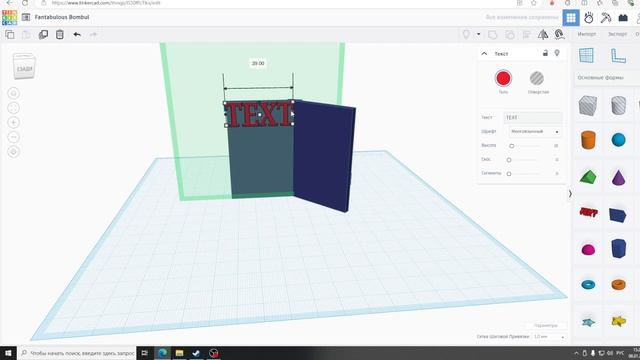Select the orange tube shape
The image size is (640, 360).
point(618,284)
